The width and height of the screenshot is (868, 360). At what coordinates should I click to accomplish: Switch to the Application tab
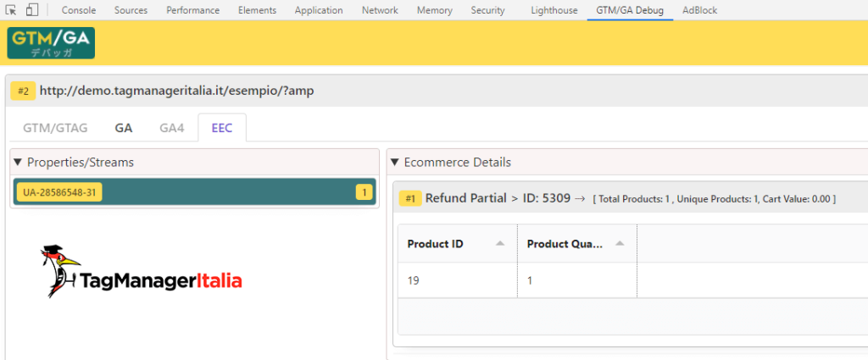(x=319, y=10)
